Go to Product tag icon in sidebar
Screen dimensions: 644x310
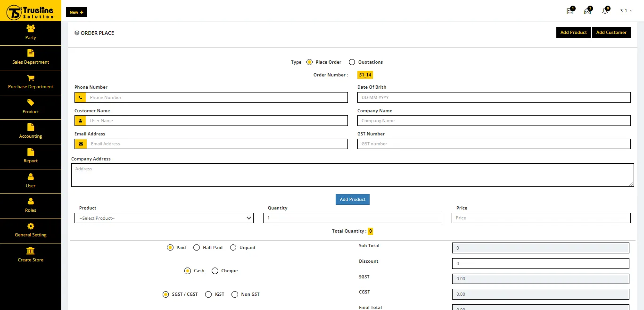(31, 103)
